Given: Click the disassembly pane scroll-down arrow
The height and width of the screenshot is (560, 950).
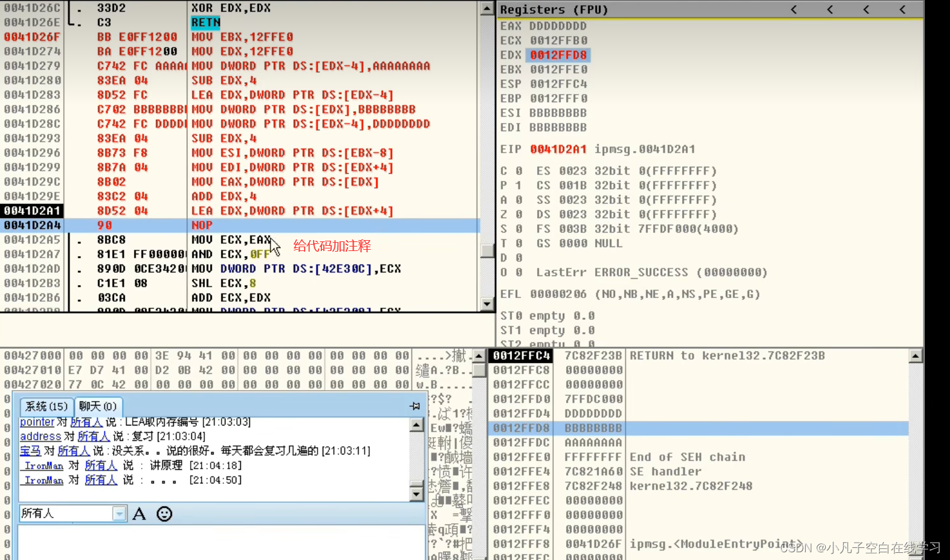Looking at the screenshot, I should 487,304.
